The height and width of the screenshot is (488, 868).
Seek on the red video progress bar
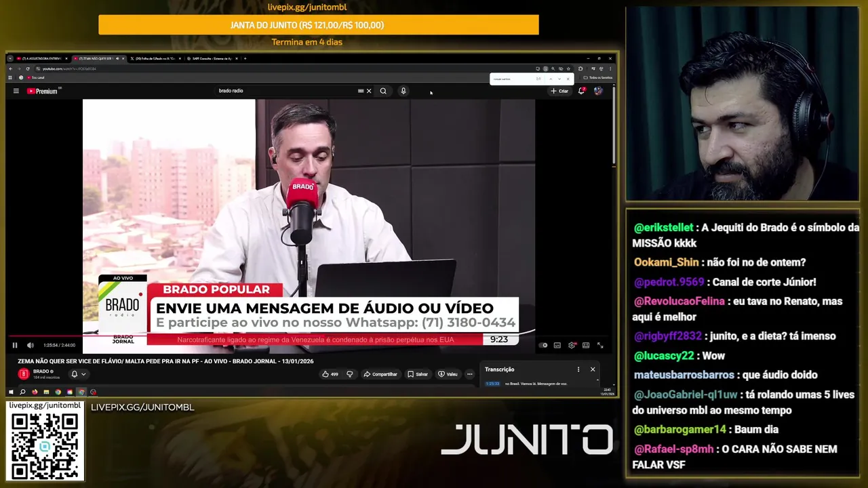coord(309,336)
